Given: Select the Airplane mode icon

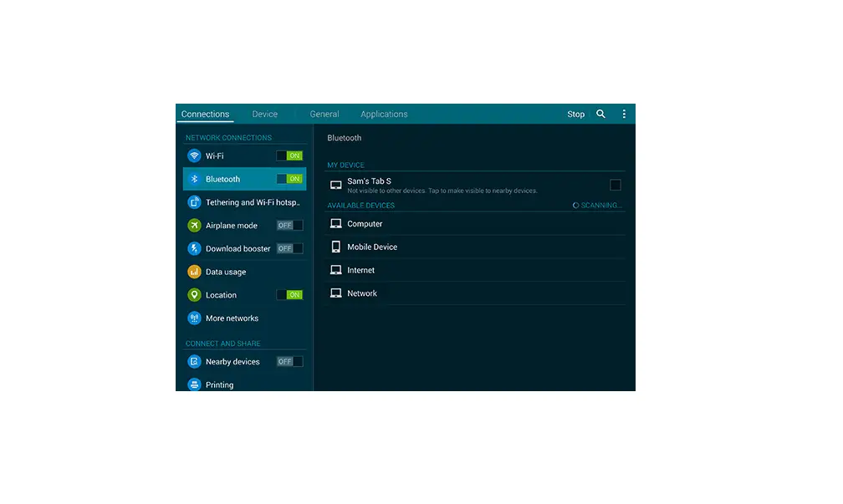Looking at the screenshot, I should tap(194, 225).
